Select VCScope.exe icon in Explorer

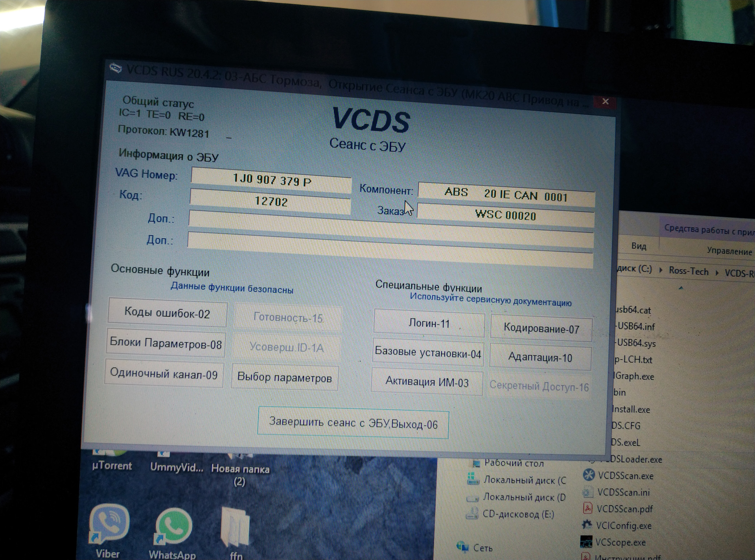586,541
